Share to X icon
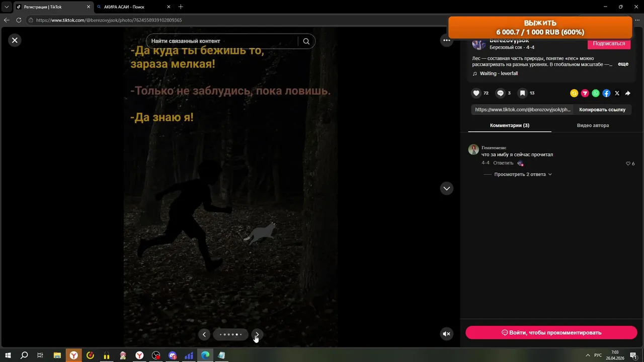 [617, 93]
